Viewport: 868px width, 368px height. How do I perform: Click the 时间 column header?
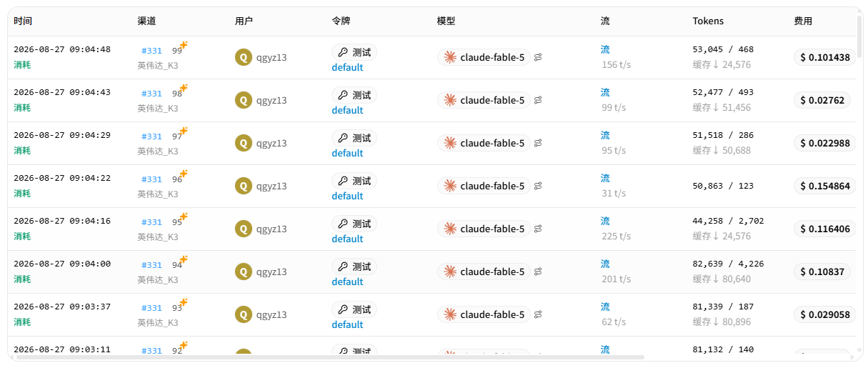coord(23,21)
